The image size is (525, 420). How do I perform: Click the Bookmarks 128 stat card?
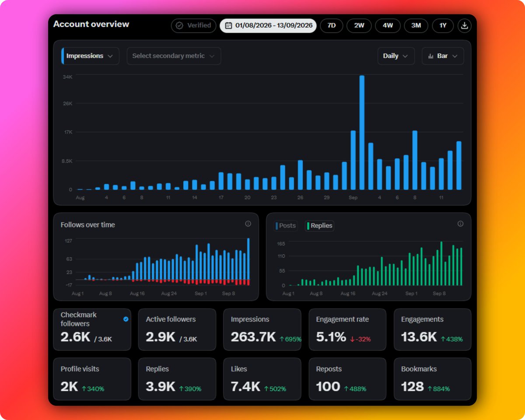click(433, 379)
